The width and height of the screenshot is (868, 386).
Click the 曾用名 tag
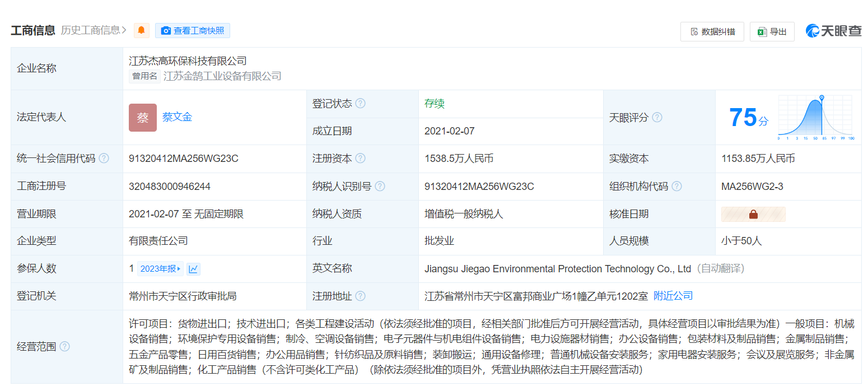144,76
